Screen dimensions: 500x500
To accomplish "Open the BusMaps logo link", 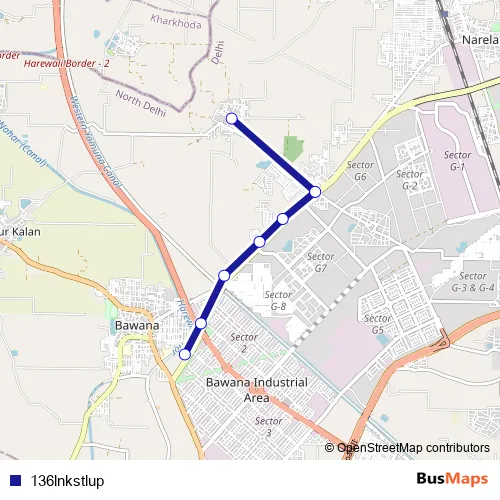I will click(x=452, y=479).
